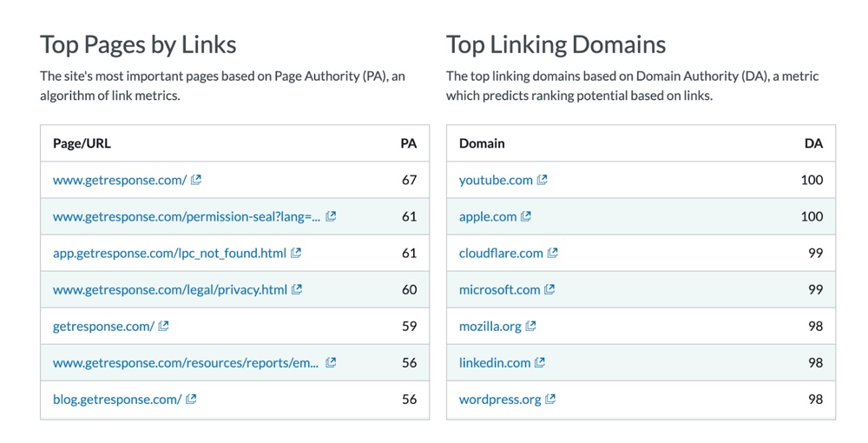Click the Page/URL column header

[x=82, y=143]
